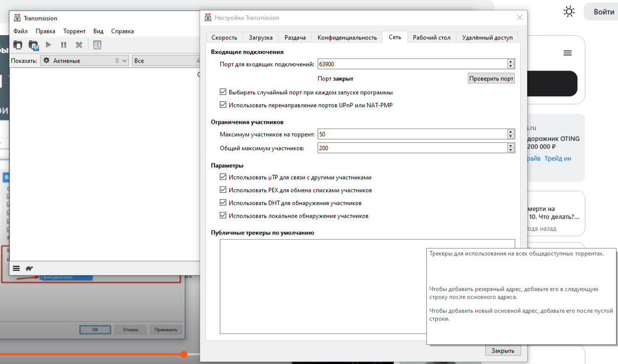
Task: Increase max peers per torrent value
Action: coord(511,132)
